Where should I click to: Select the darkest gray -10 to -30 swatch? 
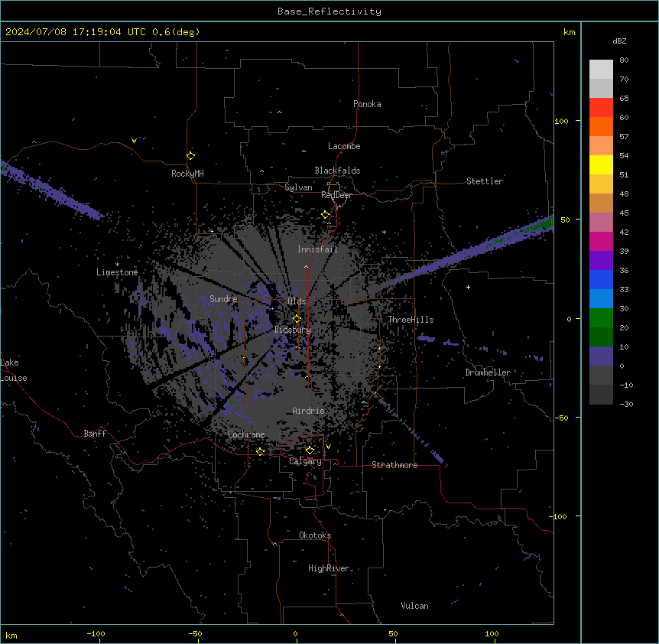tap(601, 395)
